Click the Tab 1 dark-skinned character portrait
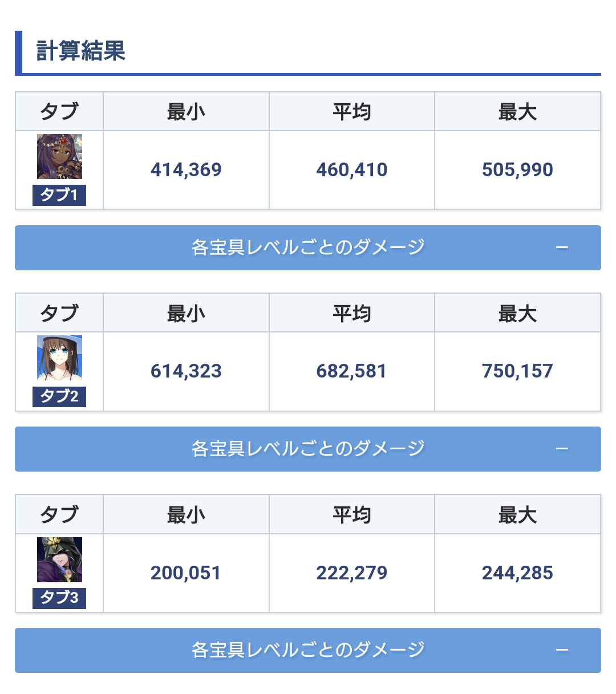The width and height of the screenshot is (616, 694). 59,156
